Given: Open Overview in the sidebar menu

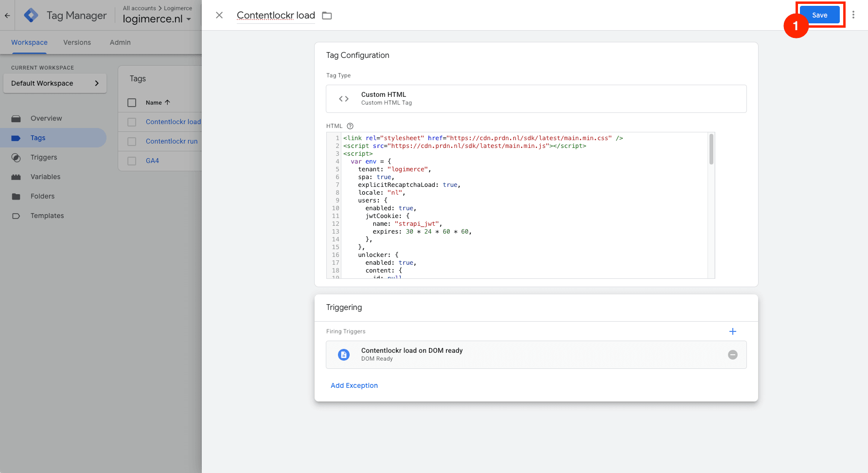Looking at the screenshot, I should (x=46, y=118).
